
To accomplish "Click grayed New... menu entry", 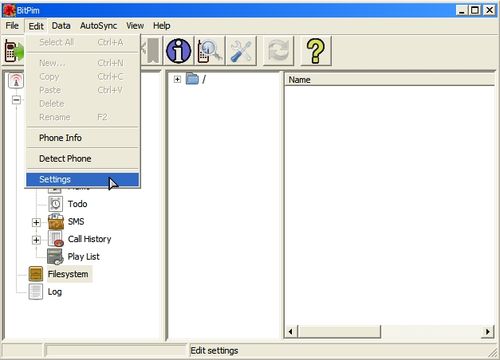I will 83,63.
